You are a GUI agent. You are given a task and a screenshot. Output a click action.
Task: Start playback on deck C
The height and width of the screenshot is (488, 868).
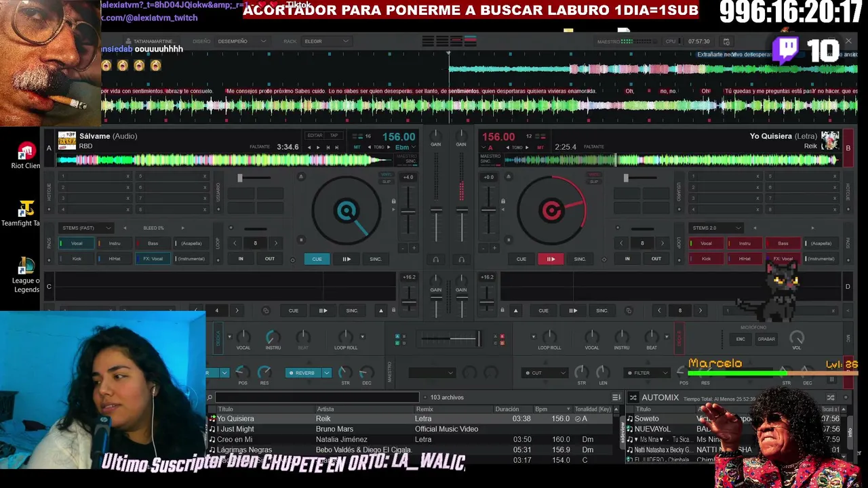323,310
